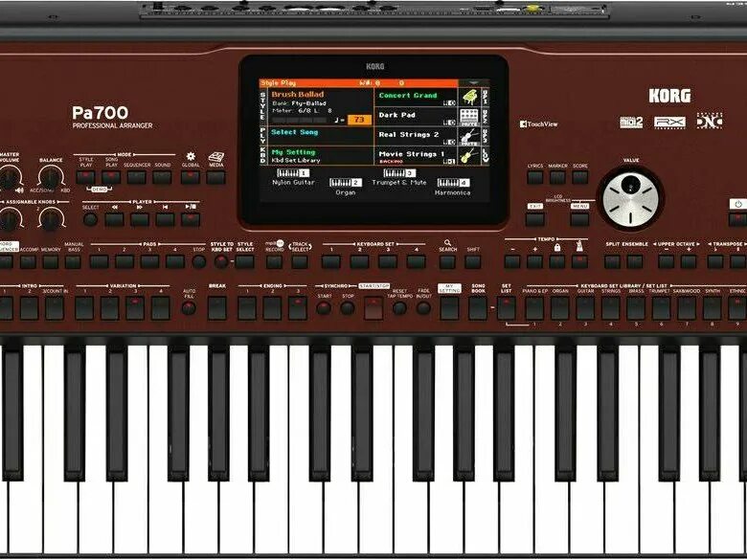Viewport: 747px width, 560px height.
Task: Push the upper octave minus button
Action: (x=666, y=262)
